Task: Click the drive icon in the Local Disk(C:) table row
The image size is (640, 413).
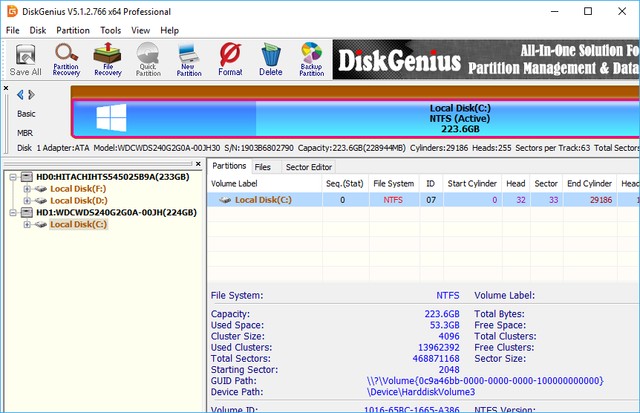Action: point(225,200)
